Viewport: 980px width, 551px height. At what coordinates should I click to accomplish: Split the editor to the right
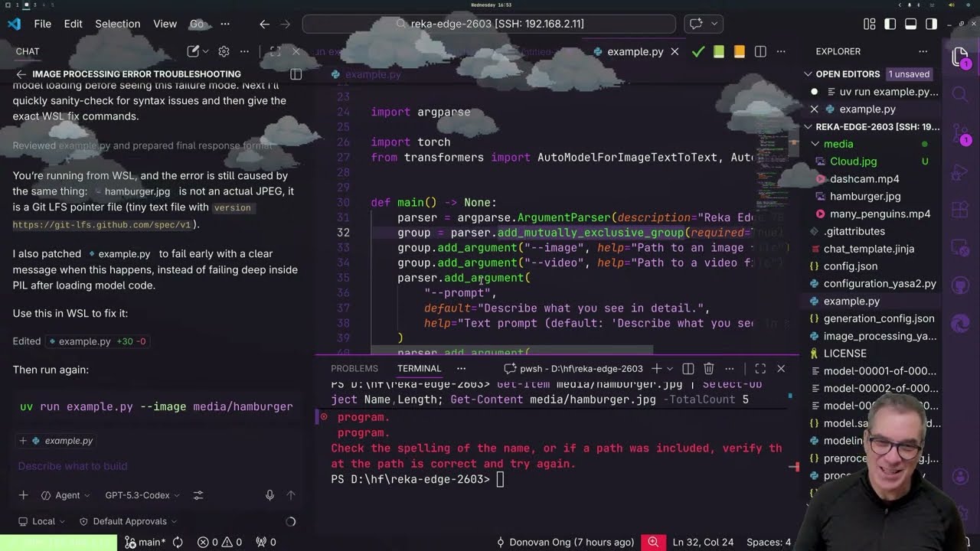[760, 51]
